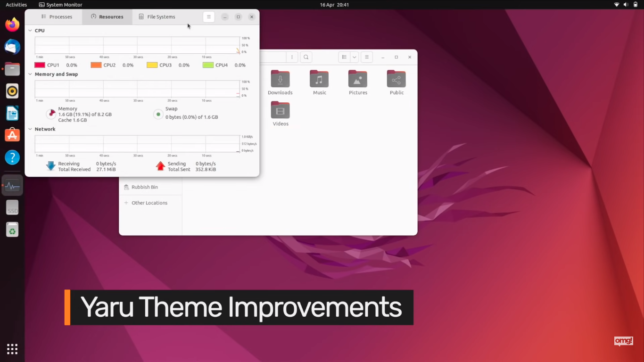644x362 pixels.
Task: Open System Monitor hamburger menu
Action: tap(209, 17)
